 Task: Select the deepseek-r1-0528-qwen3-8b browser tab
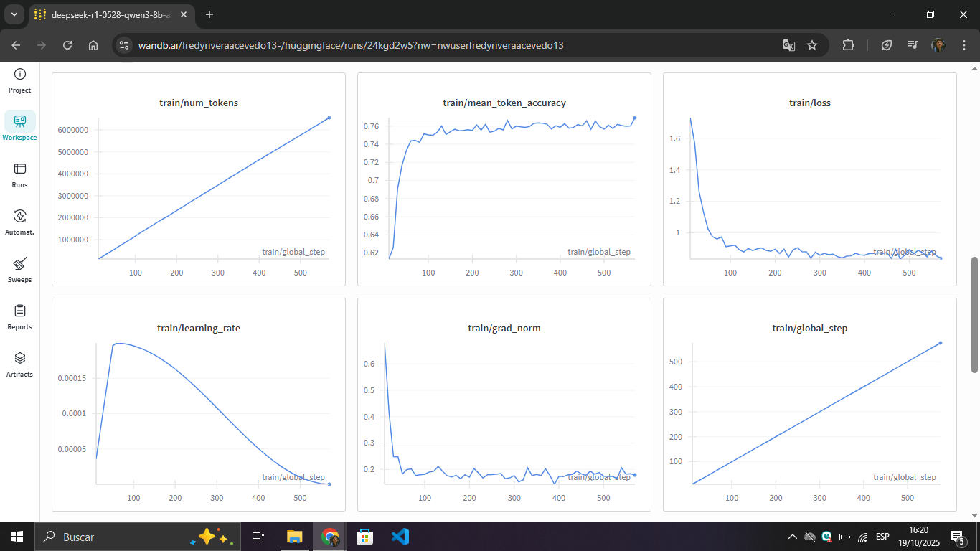coord(108,14)
